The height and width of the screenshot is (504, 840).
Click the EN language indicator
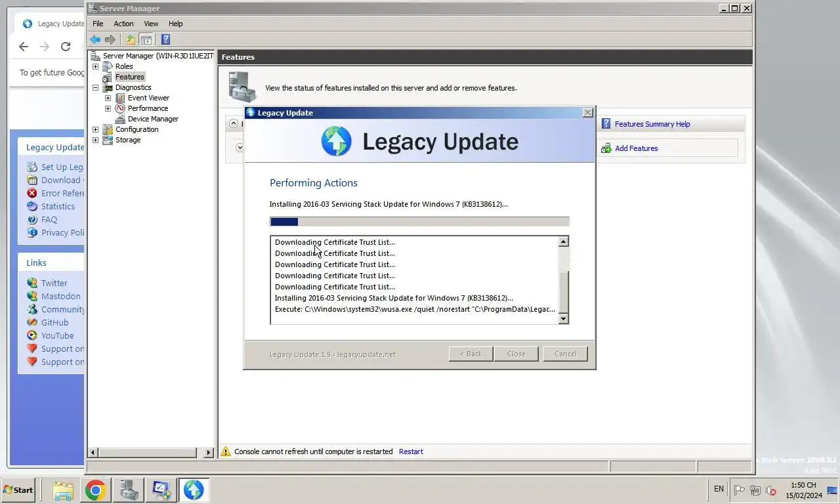click(719, 489)
